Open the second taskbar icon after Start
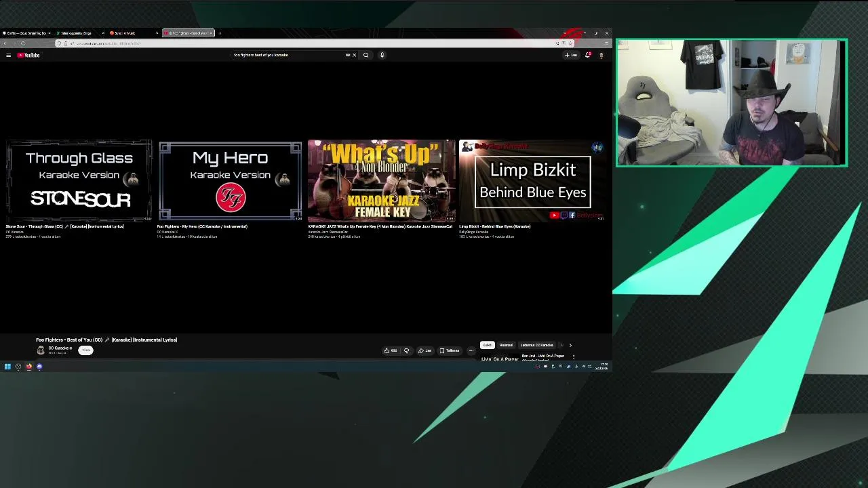868x488 pixels. click(18, 367)
